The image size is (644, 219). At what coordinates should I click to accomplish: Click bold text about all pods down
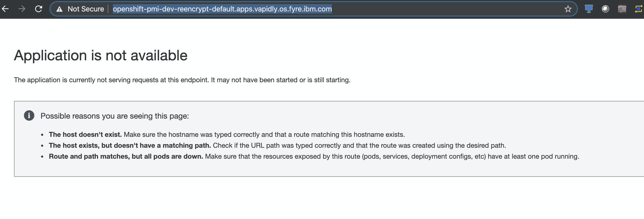point(126,156)
